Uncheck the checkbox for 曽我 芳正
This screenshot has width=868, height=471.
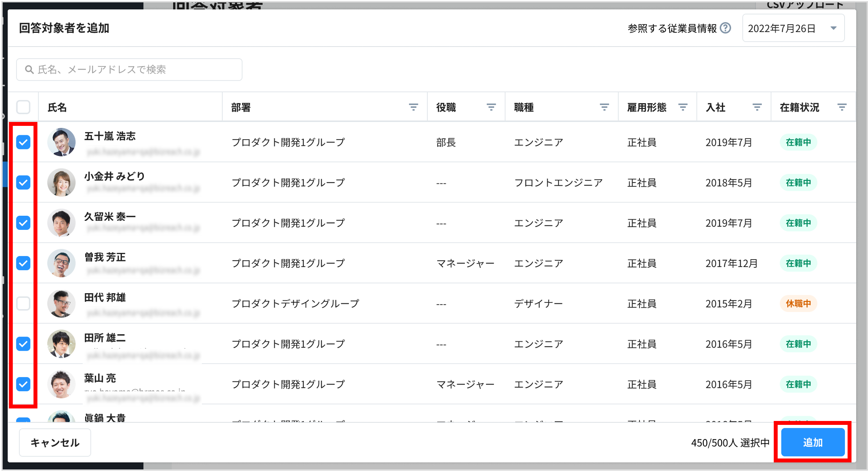point(23,263)
